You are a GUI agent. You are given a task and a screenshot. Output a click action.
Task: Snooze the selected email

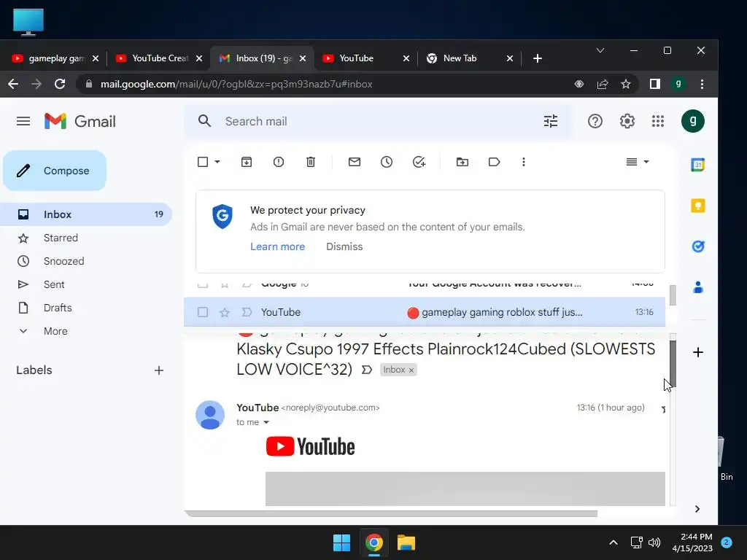point(387,162)
